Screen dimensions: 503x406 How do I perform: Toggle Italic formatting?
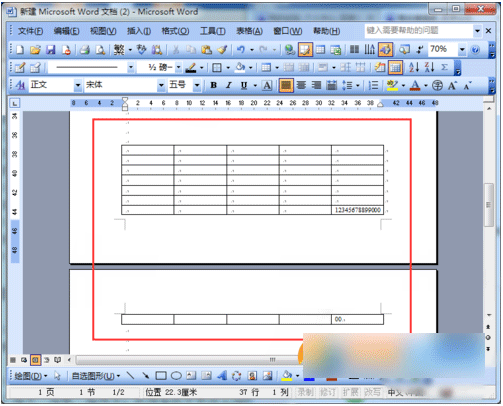(x=229, y=86)
